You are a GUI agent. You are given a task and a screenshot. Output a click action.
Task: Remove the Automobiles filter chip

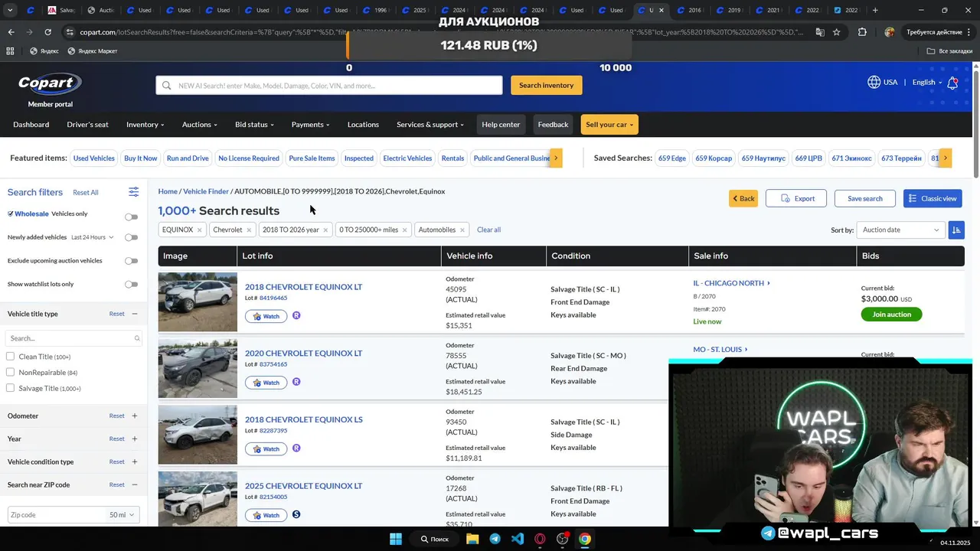(462, 230)
